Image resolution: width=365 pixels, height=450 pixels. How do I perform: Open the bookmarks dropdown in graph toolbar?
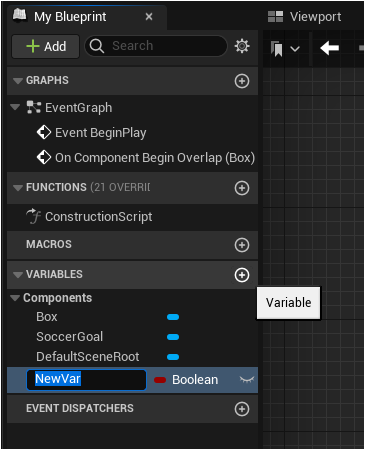point(285,49)
